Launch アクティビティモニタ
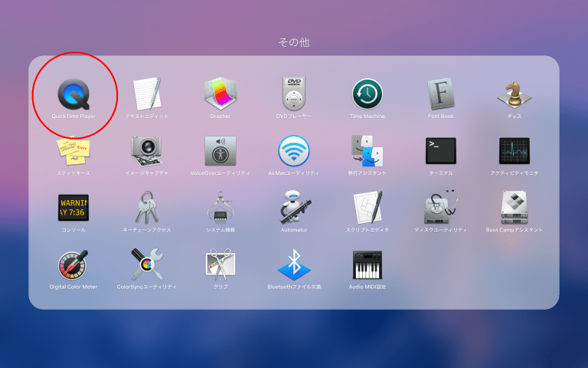Screen dimensions: 588x368 click(x=514, y=151)
